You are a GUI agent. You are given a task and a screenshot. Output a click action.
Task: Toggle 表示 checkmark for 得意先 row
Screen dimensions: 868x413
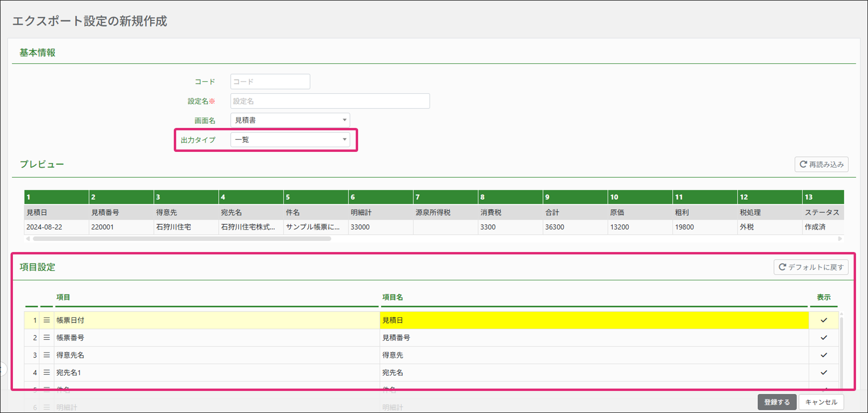[x=823, y=355]
